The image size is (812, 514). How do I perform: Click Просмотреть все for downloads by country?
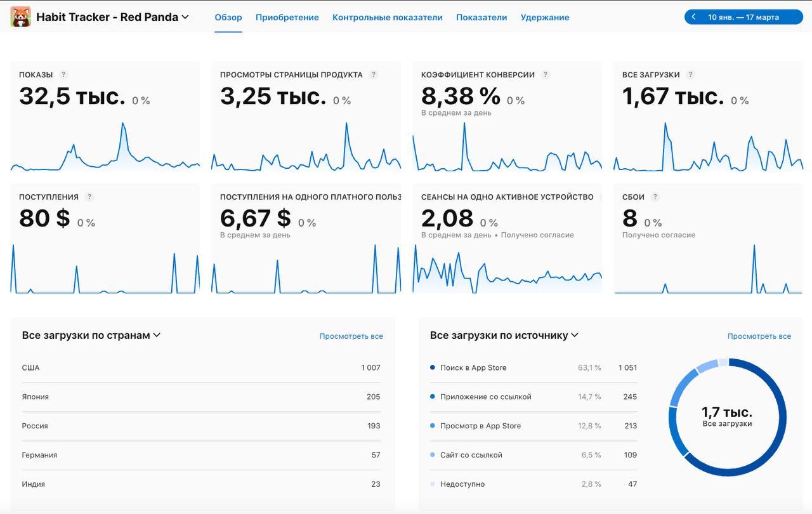coord(351,336)
